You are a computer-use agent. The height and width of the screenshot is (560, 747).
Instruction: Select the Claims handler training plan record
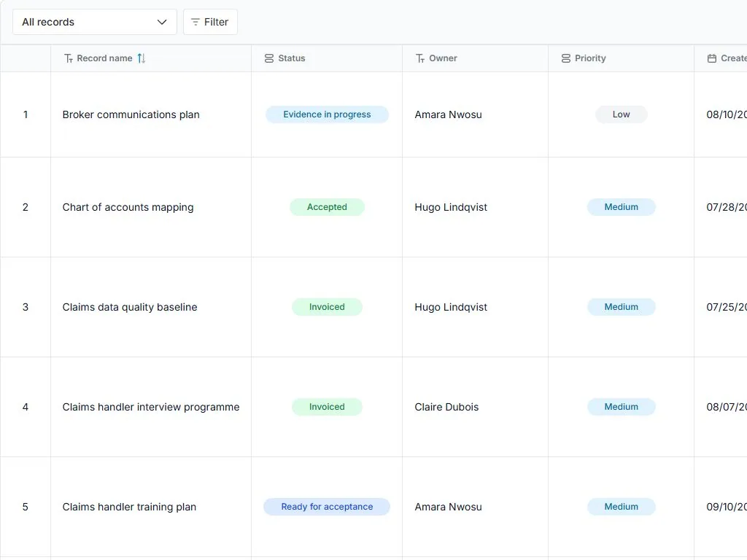[x=129, y=507]
